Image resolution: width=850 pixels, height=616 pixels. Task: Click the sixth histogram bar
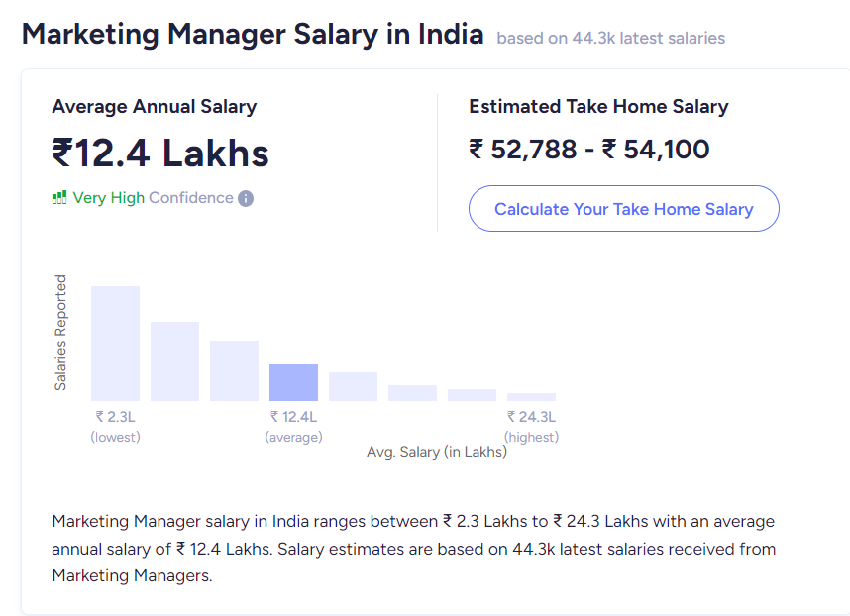412,393
